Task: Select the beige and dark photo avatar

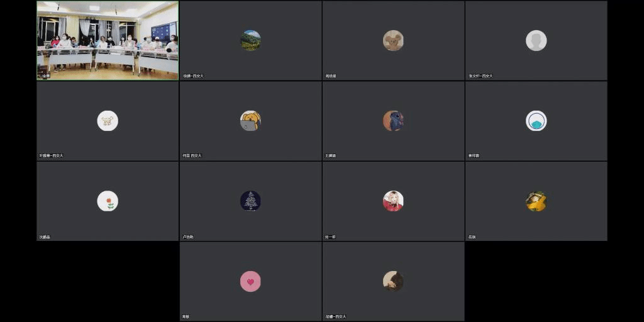Action: tap(393, 281)
